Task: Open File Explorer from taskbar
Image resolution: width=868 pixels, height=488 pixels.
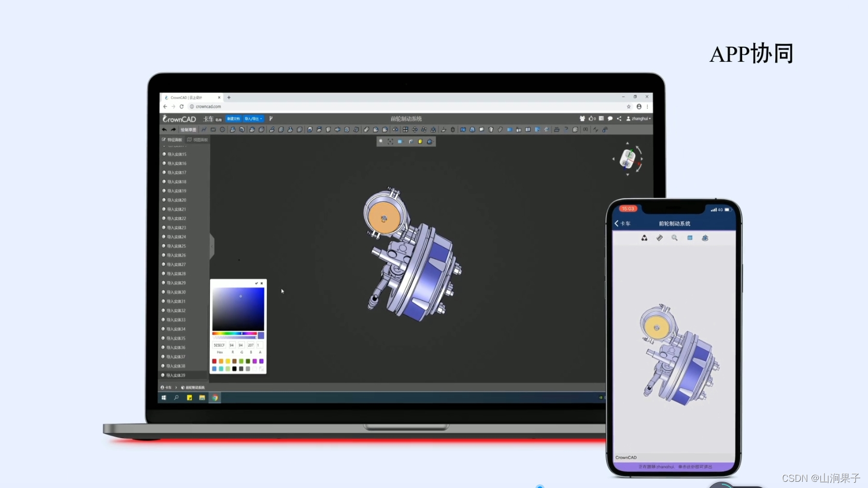Action: pos(202,398)
